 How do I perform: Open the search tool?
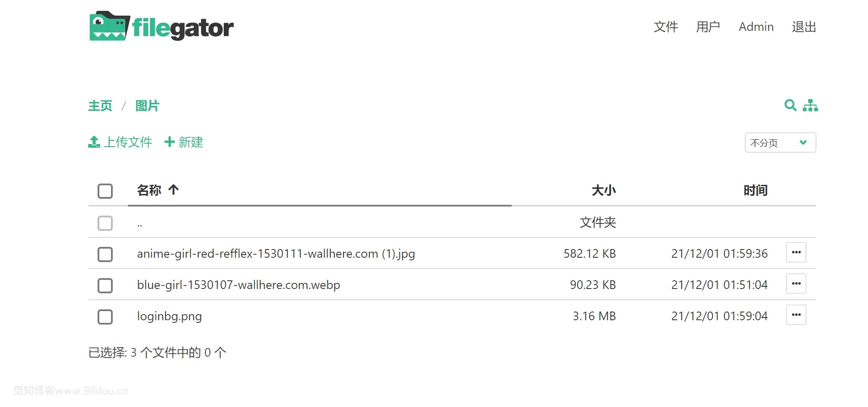pyautogui.click(x=790, y=105)
